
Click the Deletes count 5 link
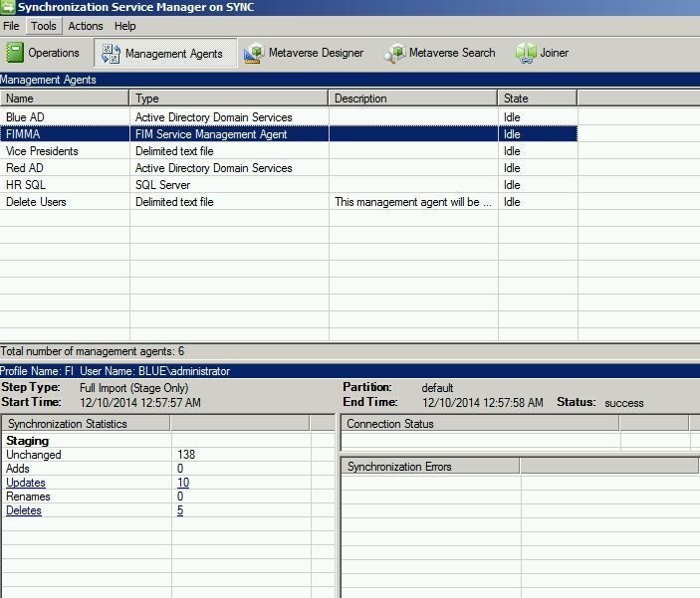pos(180,510)
